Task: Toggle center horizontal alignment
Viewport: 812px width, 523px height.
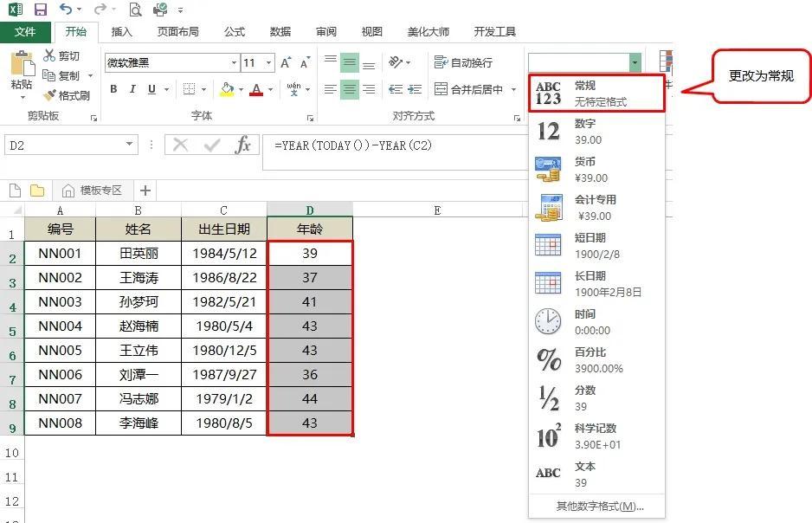Action: click(x=350, y=89)
